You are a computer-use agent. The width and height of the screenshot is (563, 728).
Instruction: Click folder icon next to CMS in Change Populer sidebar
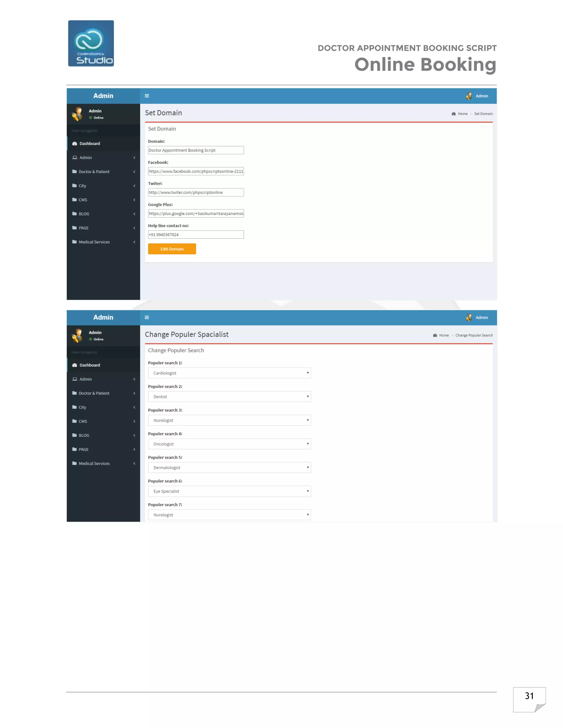pyautogui.click(x=74, y=421)
